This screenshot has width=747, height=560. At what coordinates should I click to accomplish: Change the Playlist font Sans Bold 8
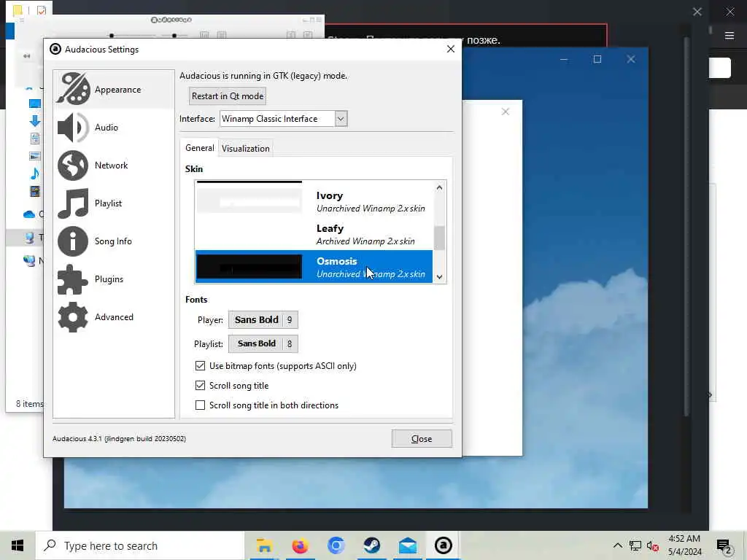[263, 344]
